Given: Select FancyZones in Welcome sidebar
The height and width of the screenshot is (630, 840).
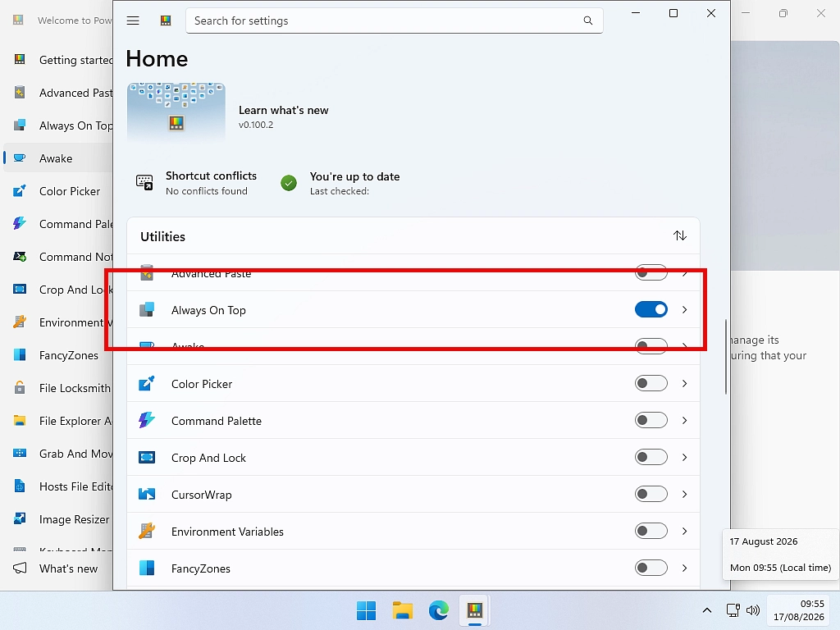Looking at the screenshot, I should pyautogui.click(x=57, y=355).
